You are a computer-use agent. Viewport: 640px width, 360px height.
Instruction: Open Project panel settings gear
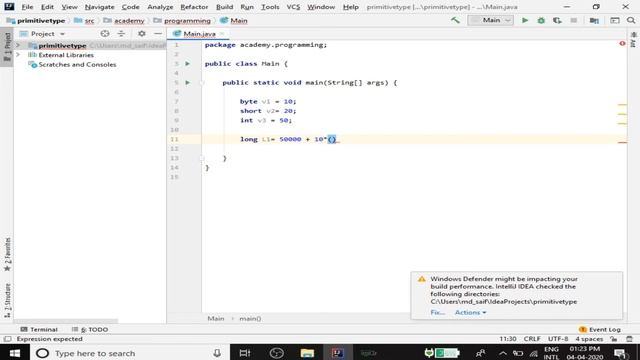pos(142,33)
